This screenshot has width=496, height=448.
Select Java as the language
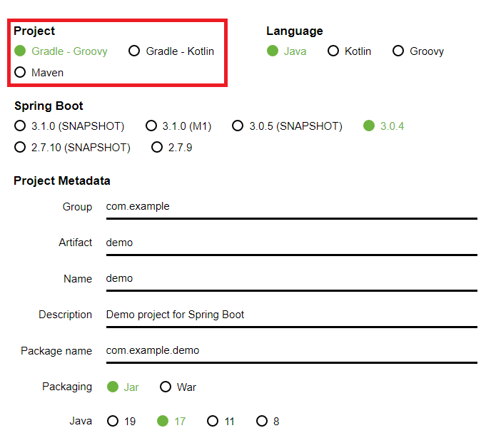(287, 51)
